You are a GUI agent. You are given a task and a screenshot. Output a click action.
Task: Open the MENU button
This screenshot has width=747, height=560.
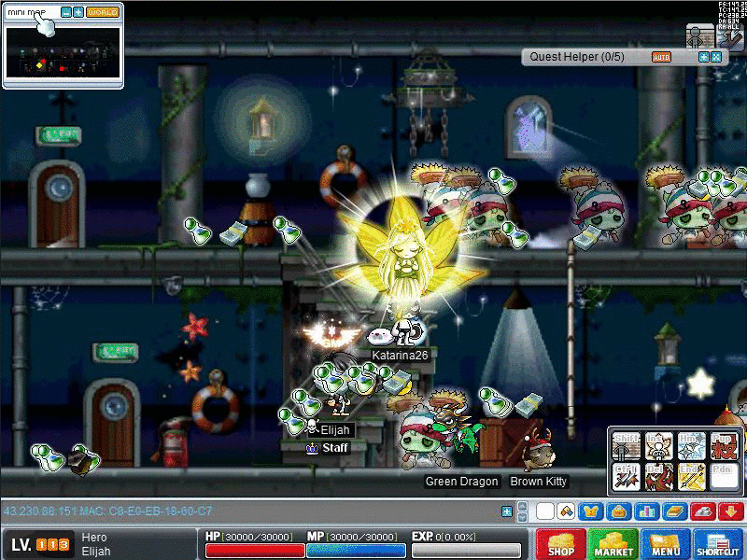pyautogui.click(x=666, y=544)
